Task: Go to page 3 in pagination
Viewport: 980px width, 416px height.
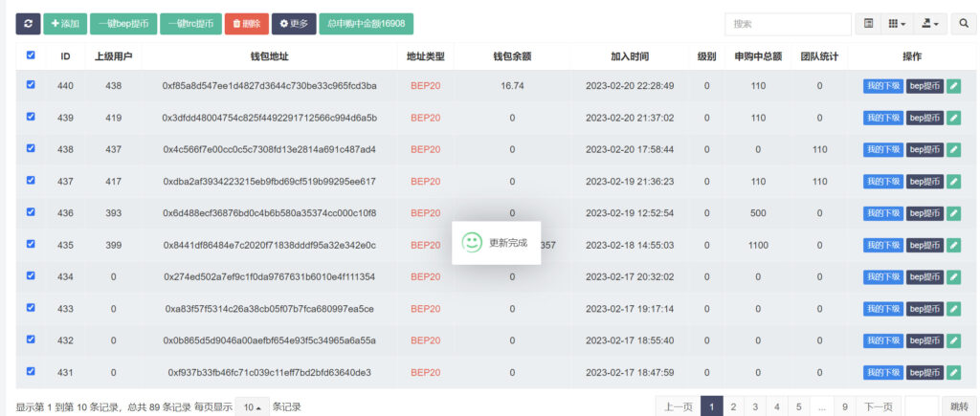Action: point(754,406)
